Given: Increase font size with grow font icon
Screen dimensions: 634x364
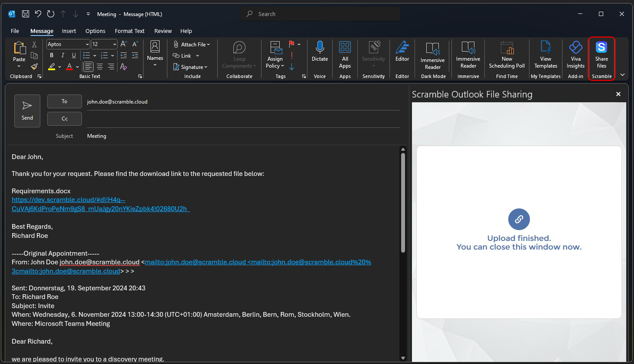Looking at the screenshot, I should [x=124, y=44].
